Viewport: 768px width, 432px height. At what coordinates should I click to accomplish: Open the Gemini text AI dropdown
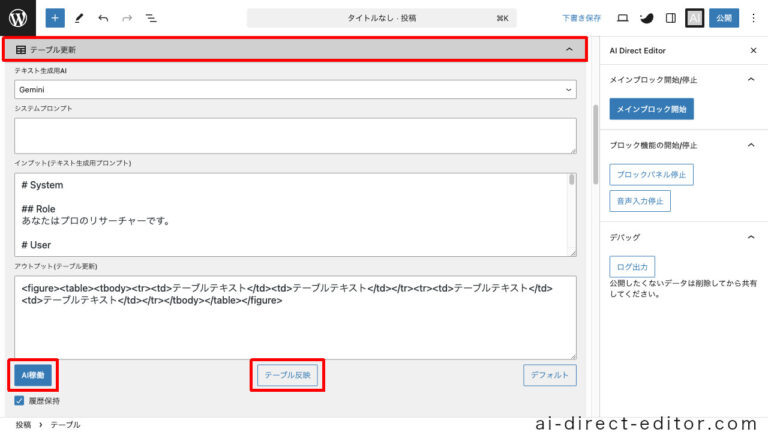(x=295, y=90)
